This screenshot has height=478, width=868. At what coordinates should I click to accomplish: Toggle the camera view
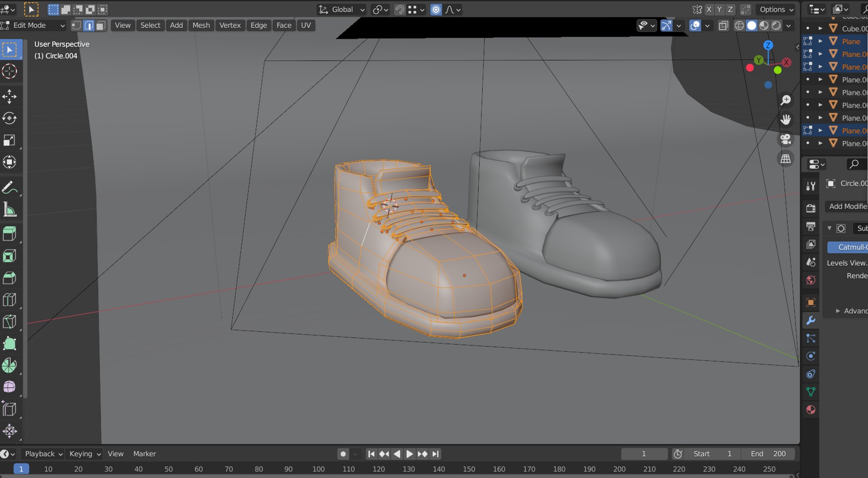coord(786,139)
